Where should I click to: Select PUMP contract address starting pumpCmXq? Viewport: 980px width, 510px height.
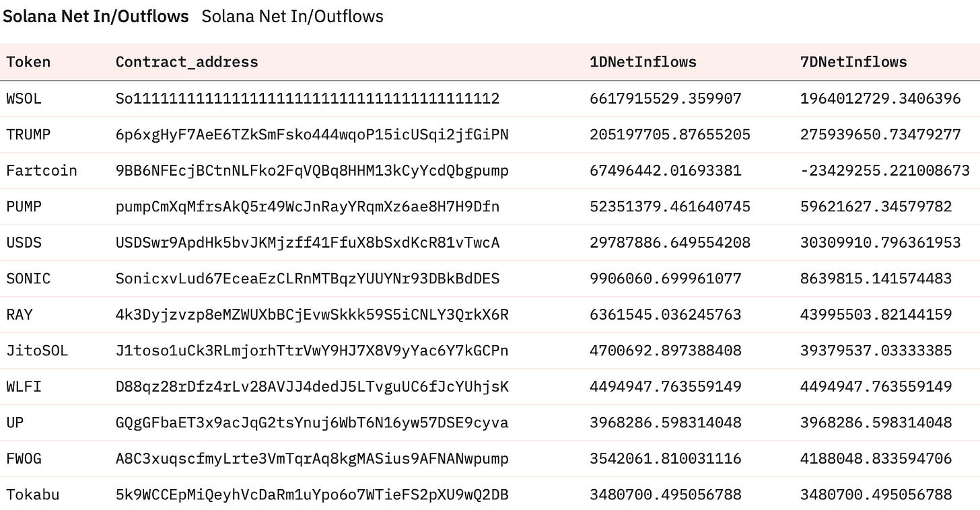(x=308, y=207)
